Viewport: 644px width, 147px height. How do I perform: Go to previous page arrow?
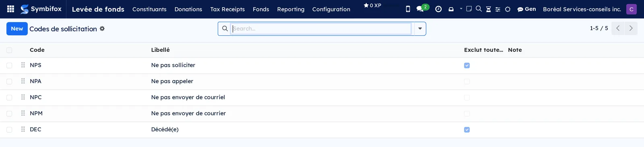(618, 28)
